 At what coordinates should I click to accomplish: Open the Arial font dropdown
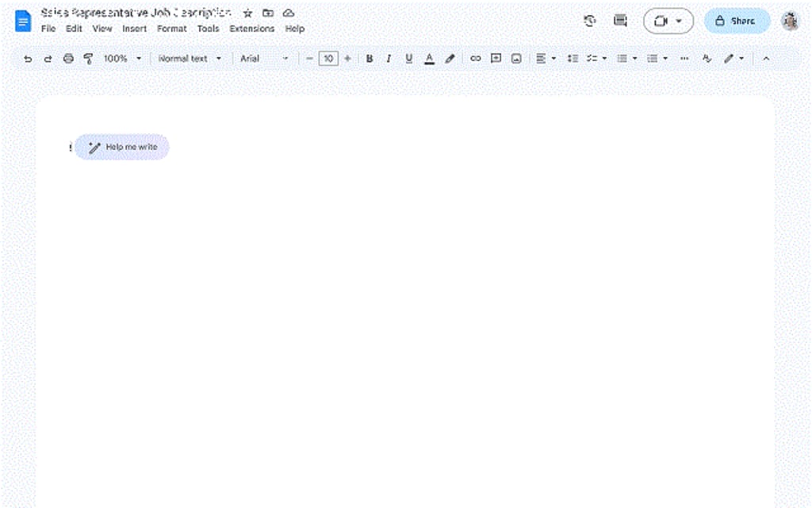coord(263,59)
